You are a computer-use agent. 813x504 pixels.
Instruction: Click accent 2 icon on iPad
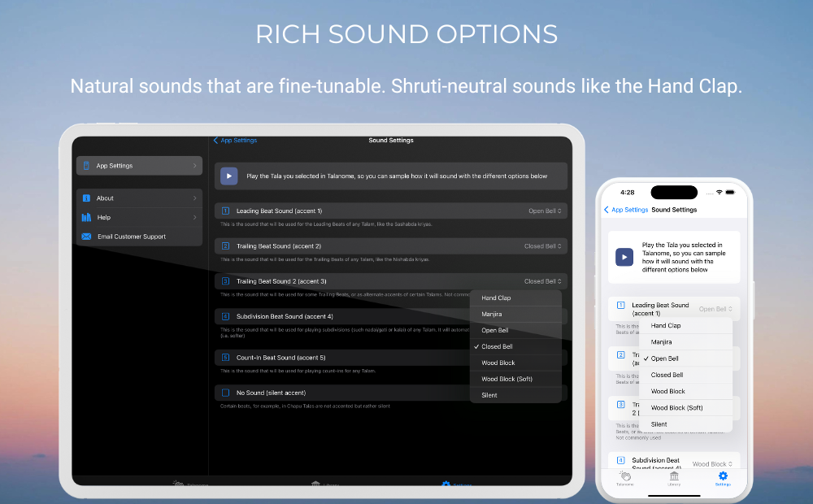point(225,246)
